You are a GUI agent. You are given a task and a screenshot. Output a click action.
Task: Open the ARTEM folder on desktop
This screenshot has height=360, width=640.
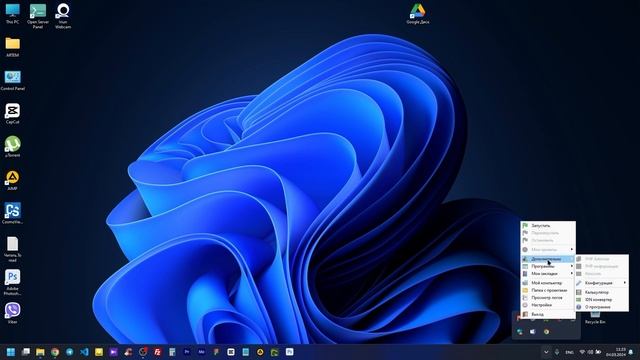coord(13,47)
